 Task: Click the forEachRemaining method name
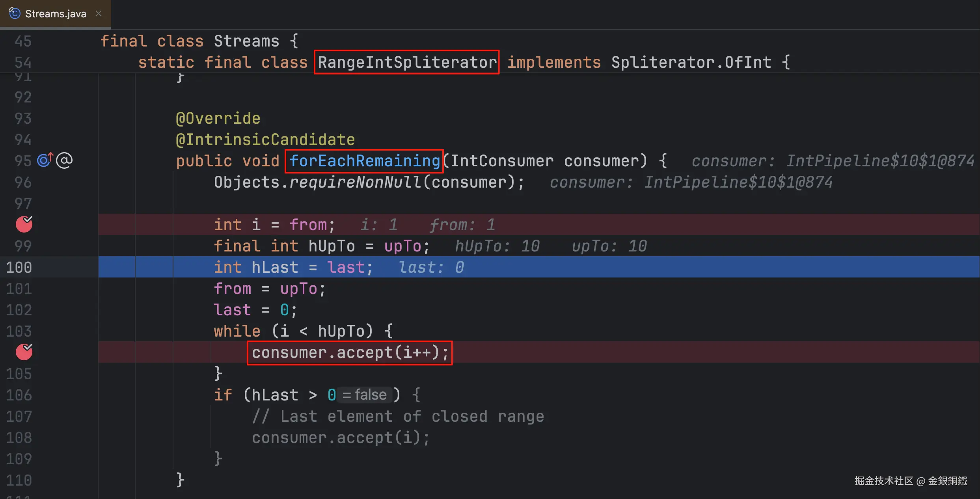point(364,161)
